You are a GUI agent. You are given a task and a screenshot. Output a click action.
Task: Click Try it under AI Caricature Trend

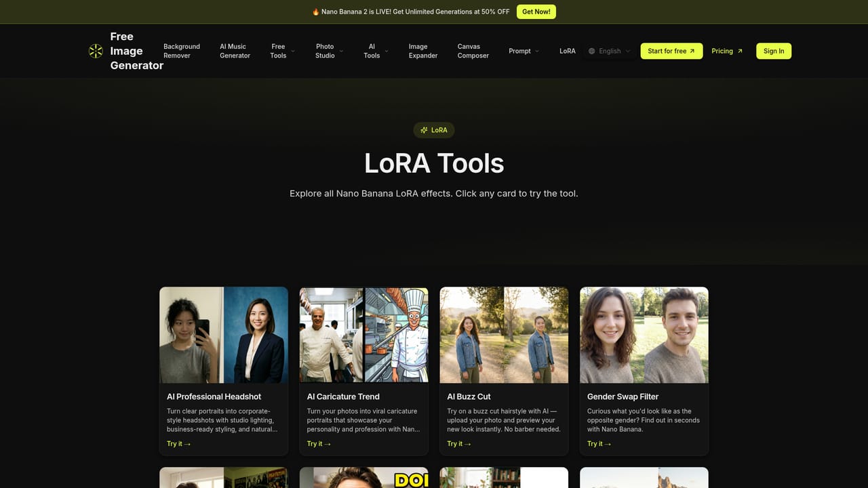coord(319,443)
